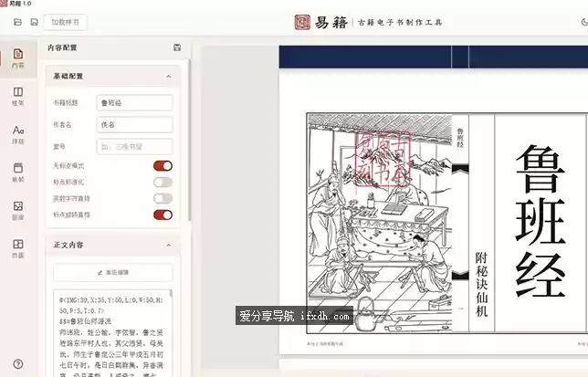Screen dimensions: 588x377
Task: Click the open folder icon in top toolbar
Action: 17,22
